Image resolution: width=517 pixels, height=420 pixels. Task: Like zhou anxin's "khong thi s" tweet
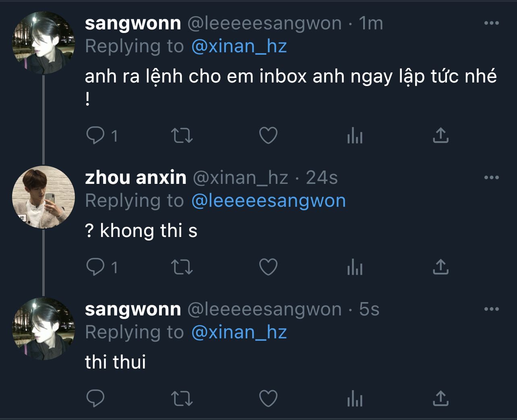[268, 267]
